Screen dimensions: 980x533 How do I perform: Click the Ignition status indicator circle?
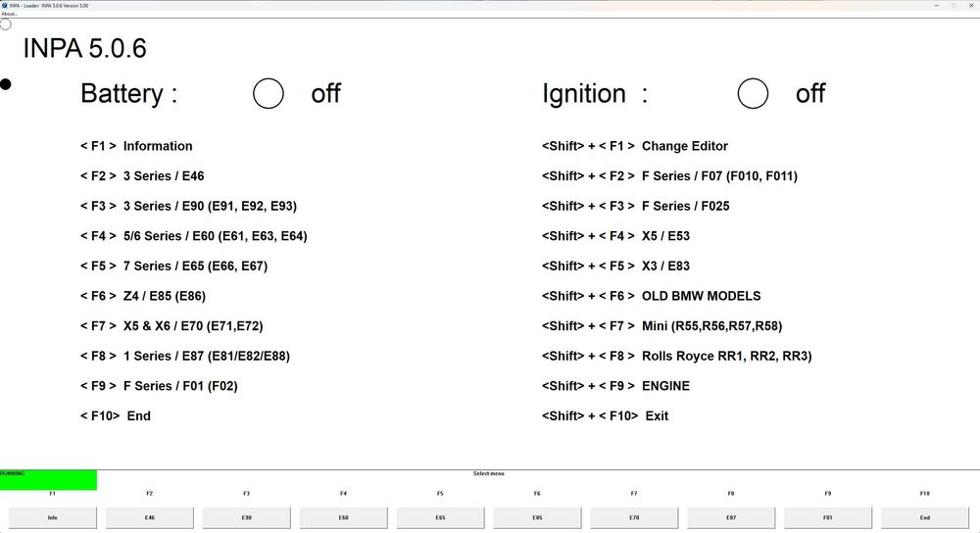[x=753, y=93]
